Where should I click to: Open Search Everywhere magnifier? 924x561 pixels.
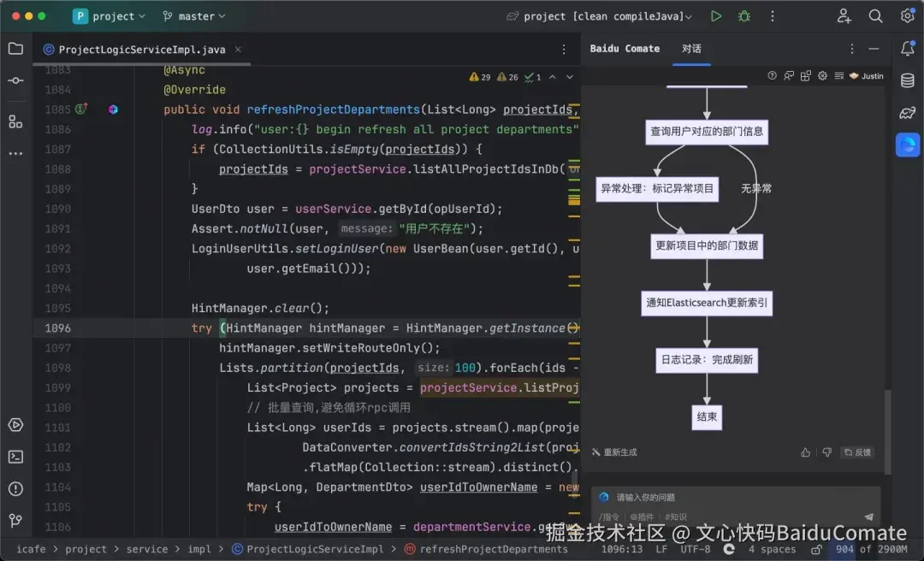click(876, 16)
